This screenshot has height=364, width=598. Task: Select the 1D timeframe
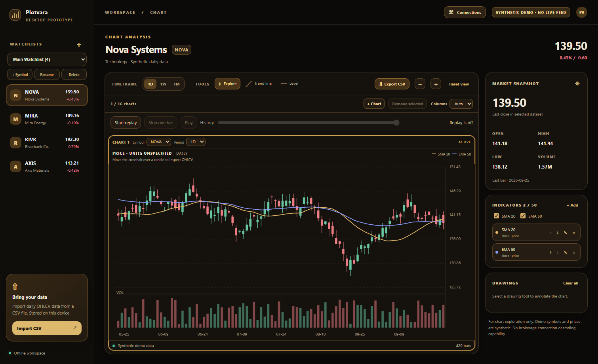(150, 84)
